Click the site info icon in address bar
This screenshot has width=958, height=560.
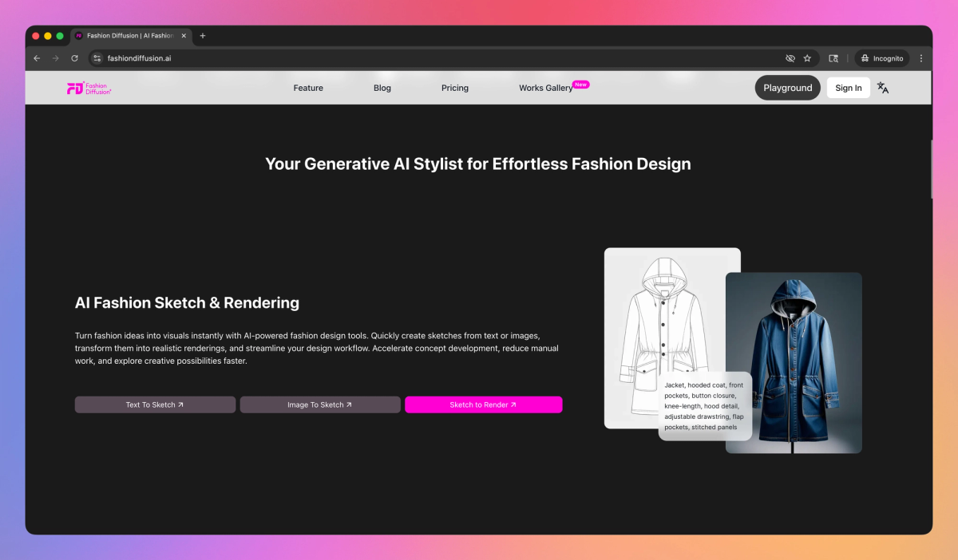(97, 57)
